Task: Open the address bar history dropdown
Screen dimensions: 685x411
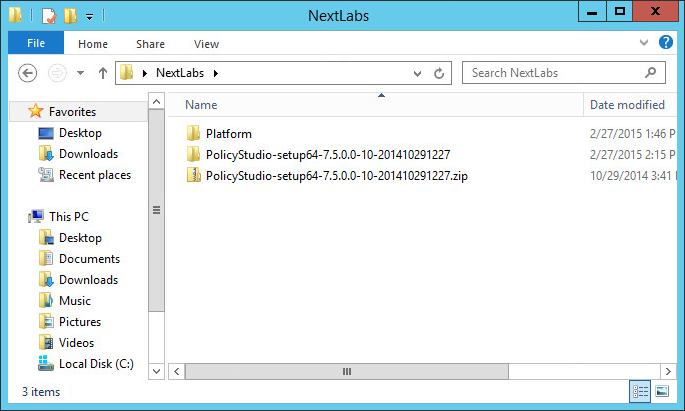Action: pos(417,73)
